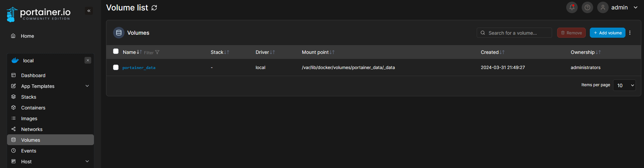Image resolution: width=644 pixels, height=168 pixels.
Task: Expand the App Templates submenu
Action: [87, 86]
